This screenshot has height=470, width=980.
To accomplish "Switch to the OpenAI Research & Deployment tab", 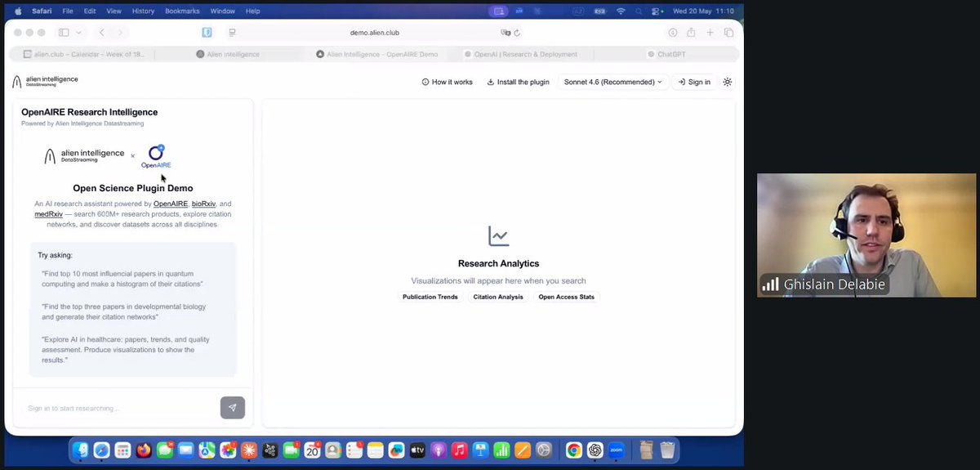I will point(520,54).
